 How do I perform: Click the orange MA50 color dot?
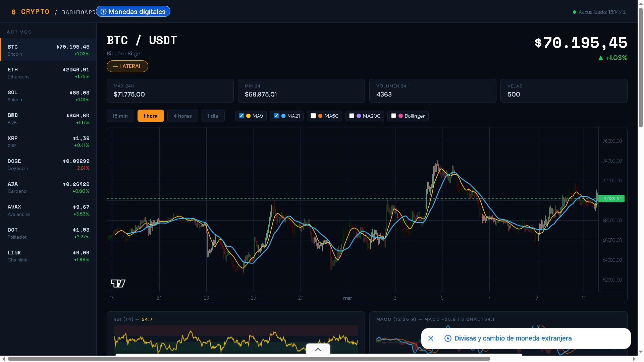pyautogui.click(x=320, y=116)
